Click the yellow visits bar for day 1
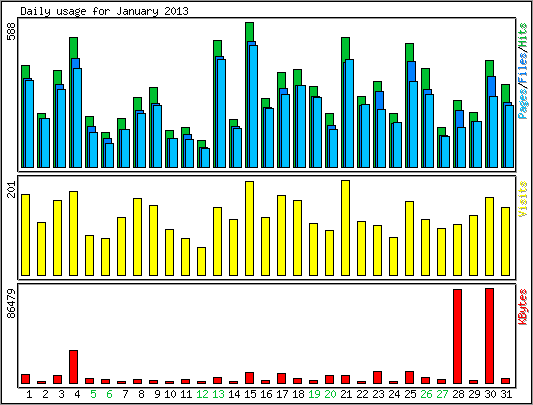 tap(25, 235)
